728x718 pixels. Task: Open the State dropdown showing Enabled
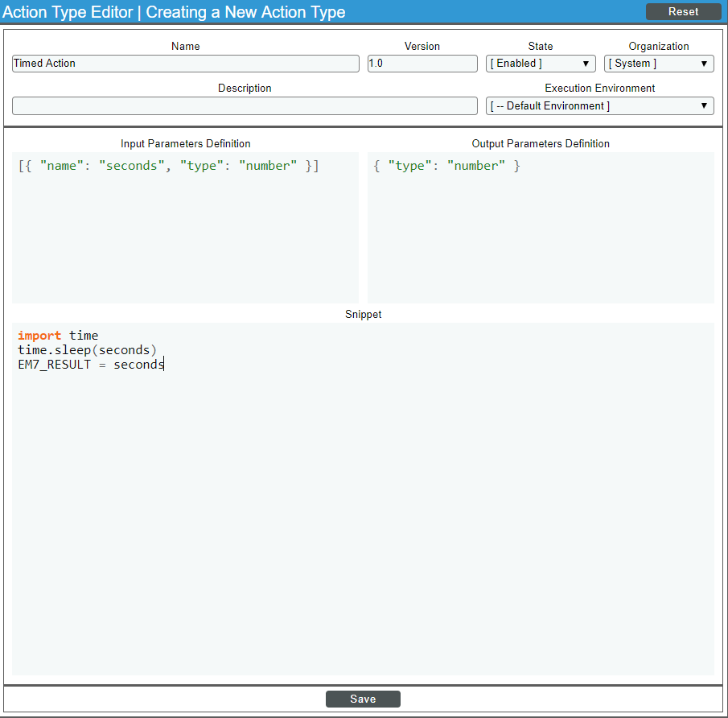(x=541, y=64)
